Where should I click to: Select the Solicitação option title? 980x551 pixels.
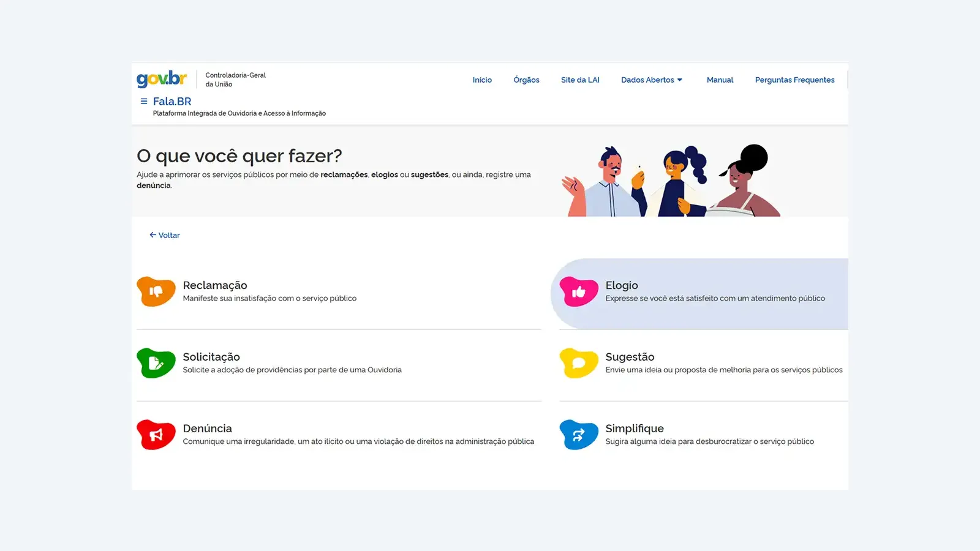pos(211,357)
